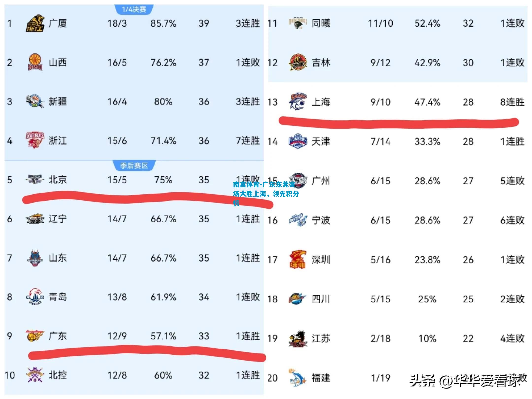532x399 pixels.
Task: Select the 深圳 team logo
Action: pyautogui.click(x=298, y=259)
